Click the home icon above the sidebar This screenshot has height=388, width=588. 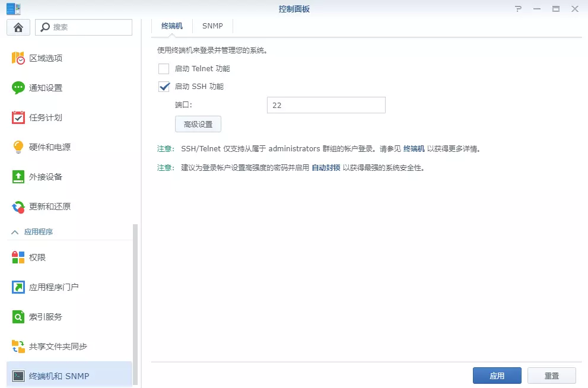(18, 27)
